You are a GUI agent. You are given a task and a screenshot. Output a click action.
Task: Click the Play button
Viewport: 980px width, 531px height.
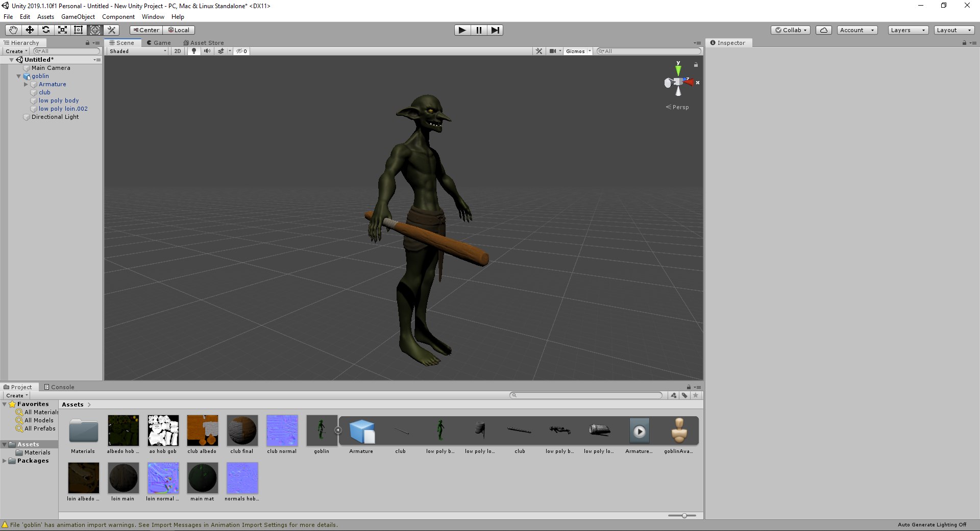[x=462, y=30]
